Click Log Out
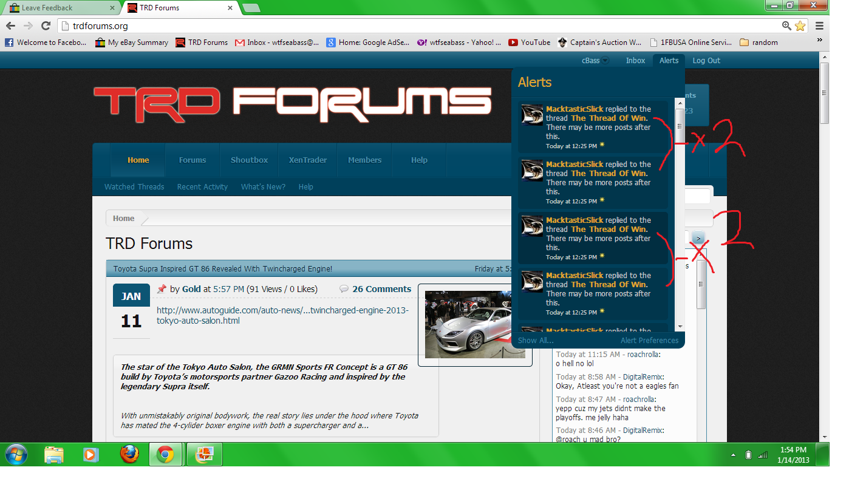This screenshot has height=504, width=866. click(x=706, y=61)
